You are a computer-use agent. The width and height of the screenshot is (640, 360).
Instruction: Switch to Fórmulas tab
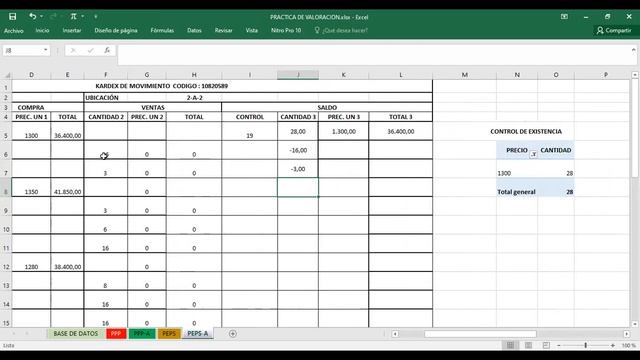pyautogui.click(x=162, y=31)
